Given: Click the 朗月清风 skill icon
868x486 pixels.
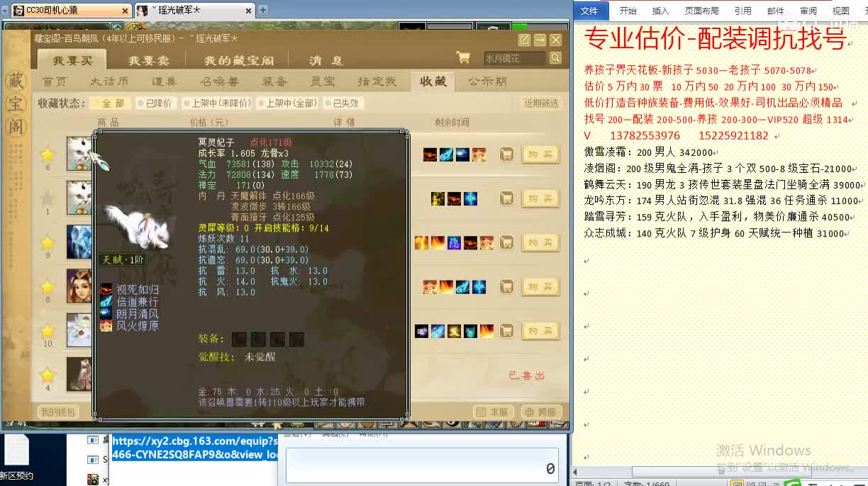Looking at the screenshot, I should click(x=106, y=313).
